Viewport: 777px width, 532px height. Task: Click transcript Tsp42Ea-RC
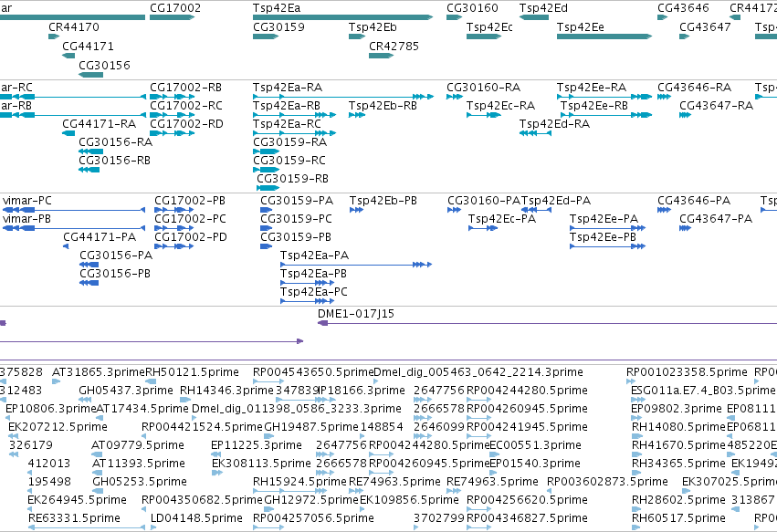(x=294, y=133)
